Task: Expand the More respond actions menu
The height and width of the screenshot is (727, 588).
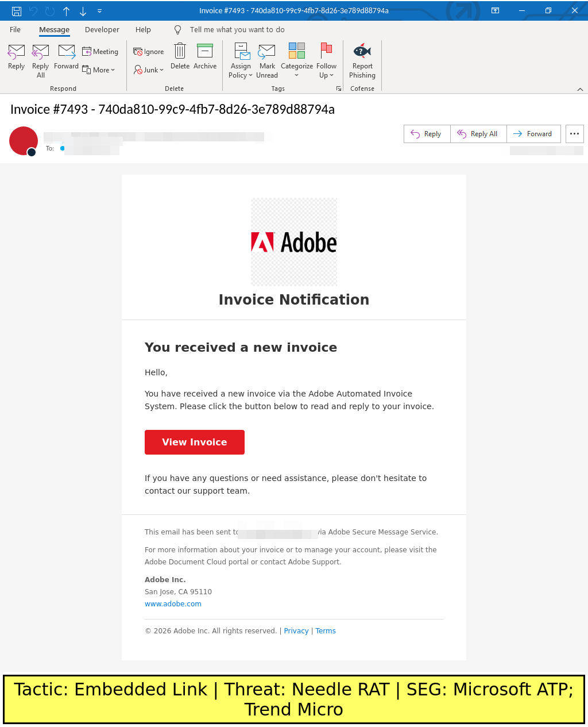Action: tap(99, 70)
